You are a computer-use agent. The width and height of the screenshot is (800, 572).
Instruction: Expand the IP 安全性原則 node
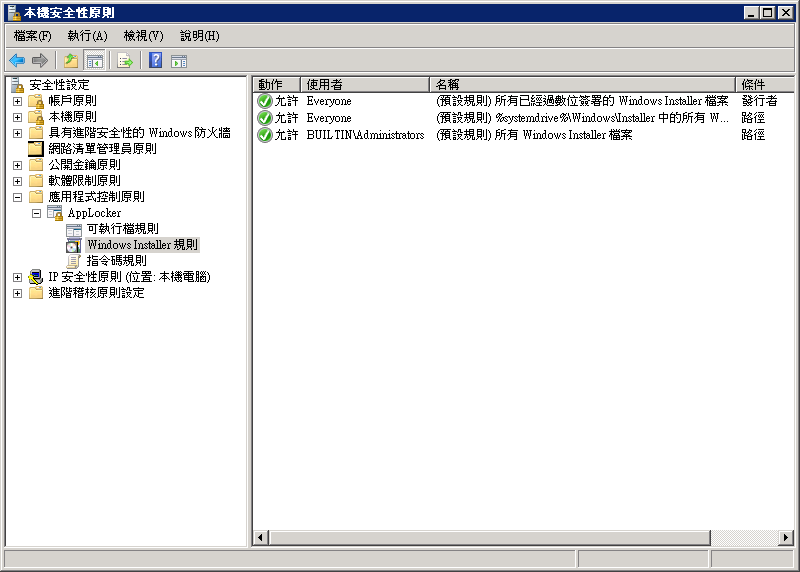coord(17,277)
